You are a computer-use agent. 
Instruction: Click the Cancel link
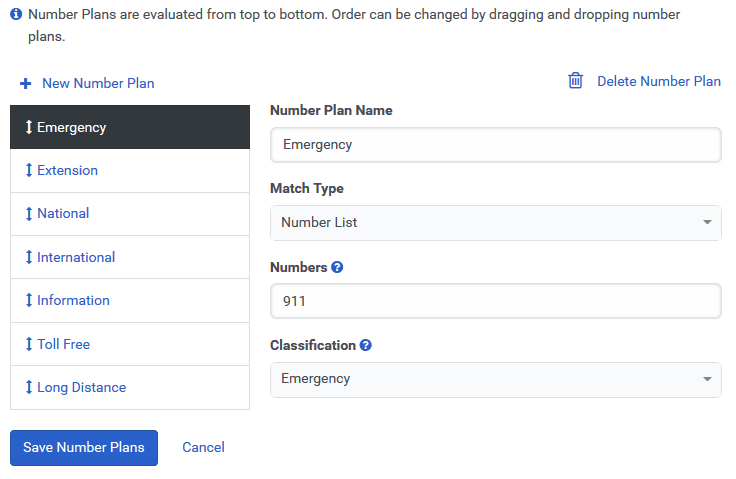click(x=203, y=447)
